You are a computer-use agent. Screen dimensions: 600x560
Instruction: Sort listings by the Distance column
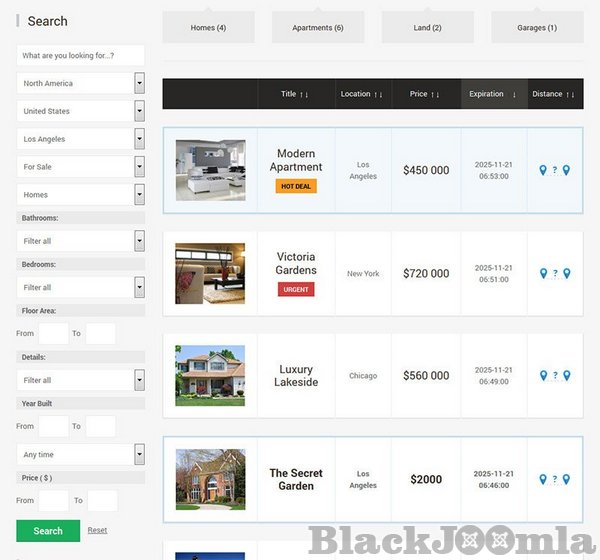(553, 94)
